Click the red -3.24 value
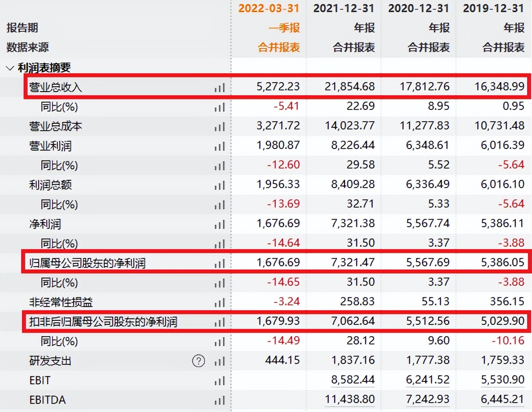 (x=286, y=301)
